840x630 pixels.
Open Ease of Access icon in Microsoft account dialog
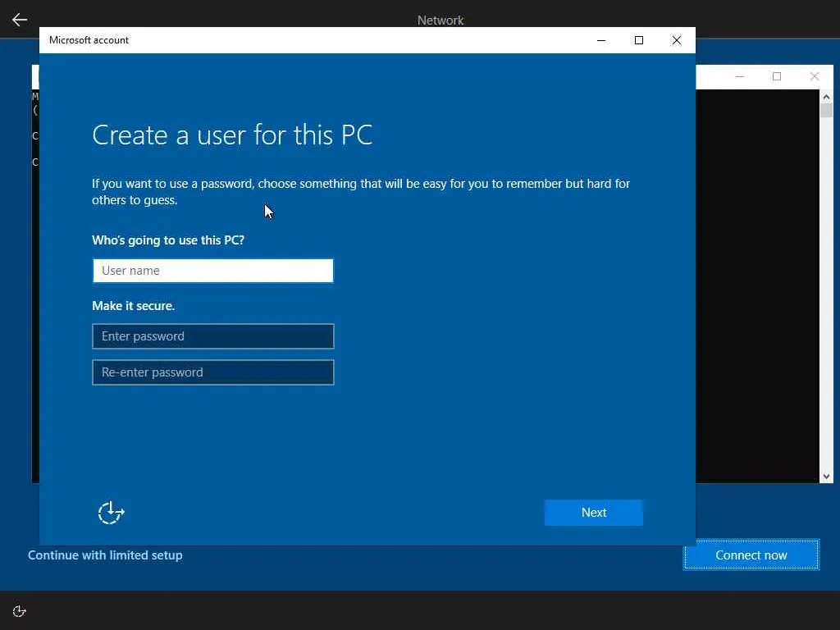tap(111, 513)
